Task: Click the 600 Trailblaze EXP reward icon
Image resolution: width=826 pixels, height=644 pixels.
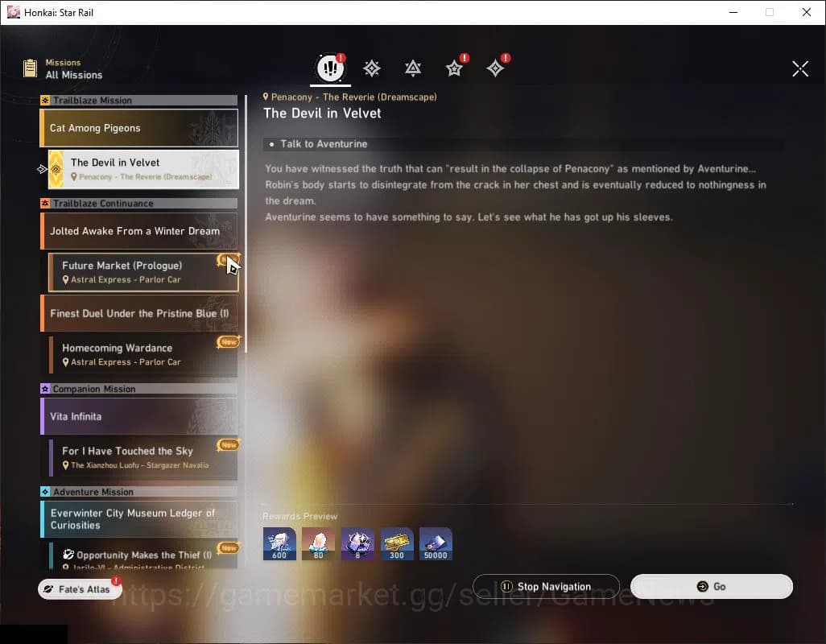Action: point(279,544)
